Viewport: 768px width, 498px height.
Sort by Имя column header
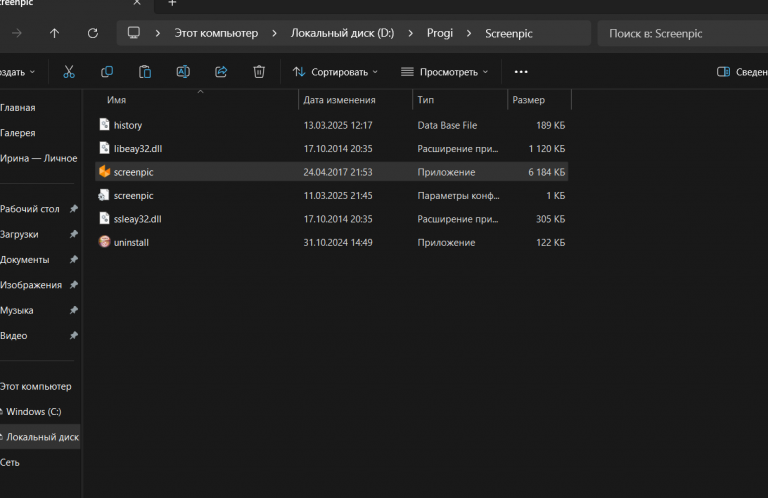117,100
